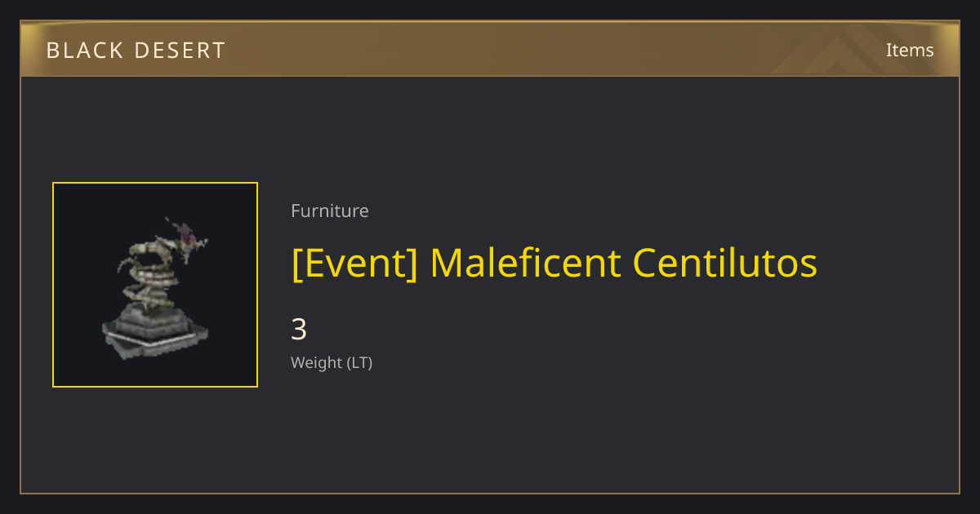Click the Furniture category label
The height and width of the screenshot is (514, 980).
(x=330, y=210)
